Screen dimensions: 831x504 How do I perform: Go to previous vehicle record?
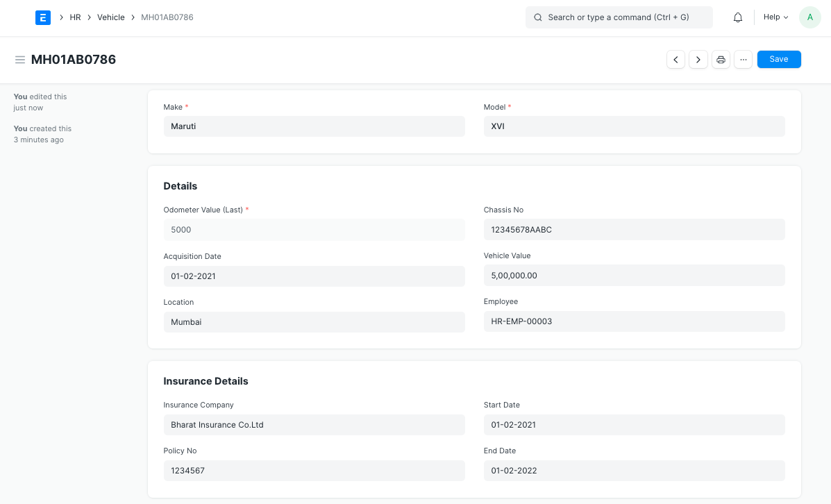tap(675, 60)
